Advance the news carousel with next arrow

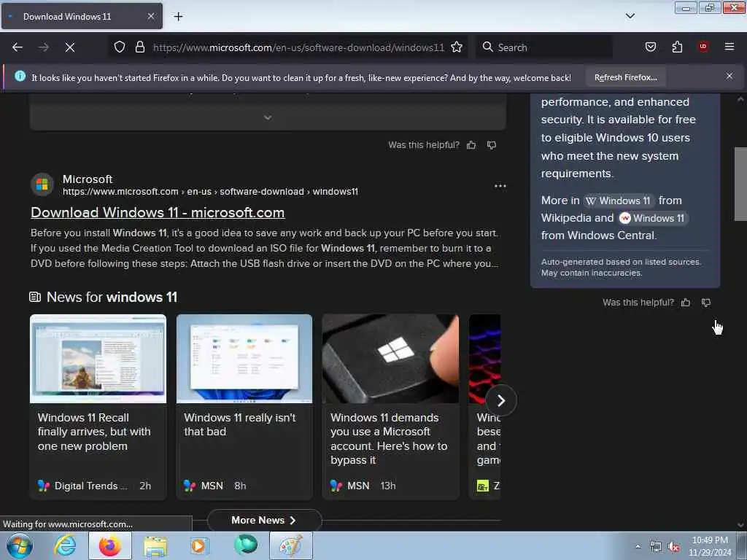(501, 401)
